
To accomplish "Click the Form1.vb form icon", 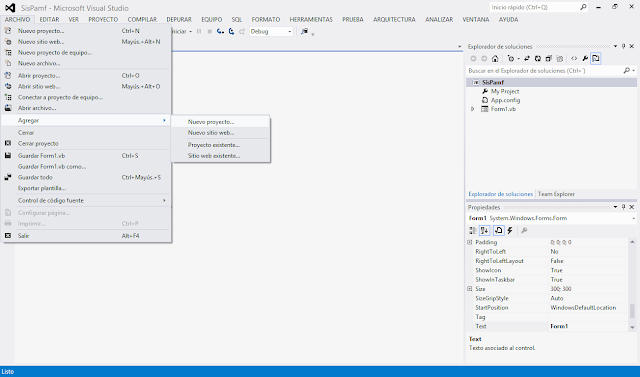I will [x=485, y=109].
